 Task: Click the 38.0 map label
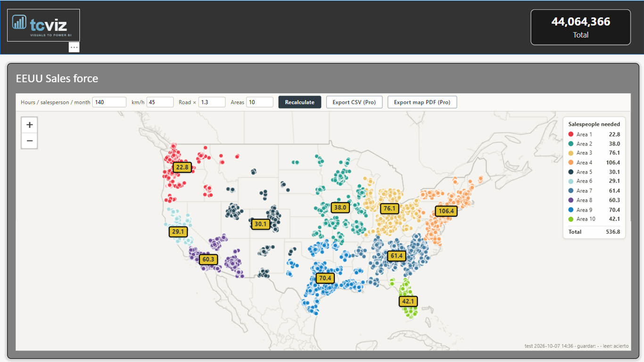click(x=340, y=207)
